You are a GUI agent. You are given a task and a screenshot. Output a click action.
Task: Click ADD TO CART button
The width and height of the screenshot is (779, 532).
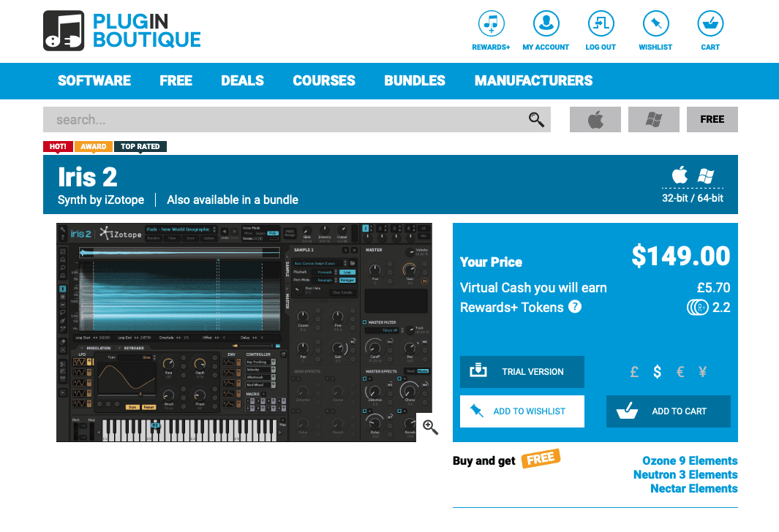point(669,411)
